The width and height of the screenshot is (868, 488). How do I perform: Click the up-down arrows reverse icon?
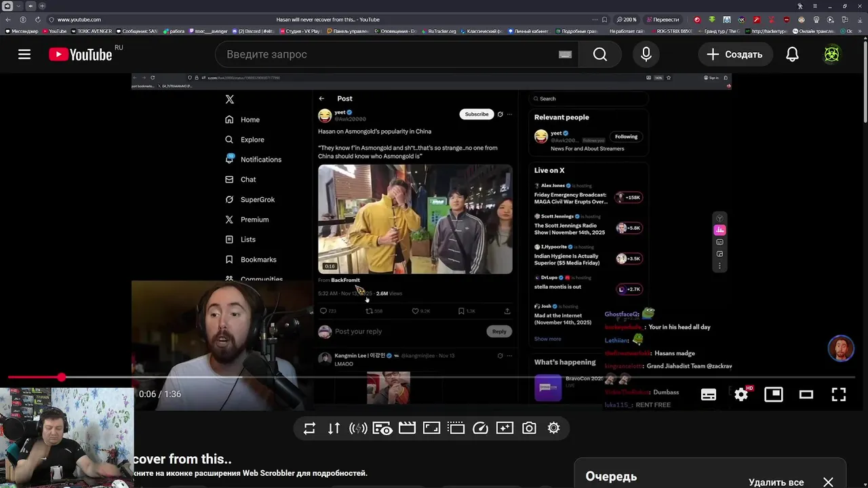pyautogui.click(x=334, y=428)
